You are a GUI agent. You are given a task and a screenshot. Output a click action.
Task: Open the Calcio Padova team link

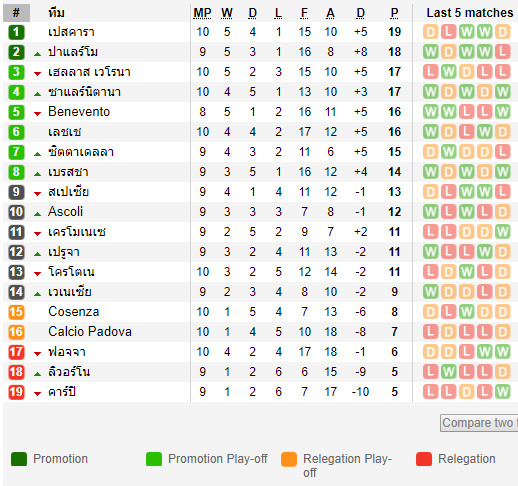90,332
